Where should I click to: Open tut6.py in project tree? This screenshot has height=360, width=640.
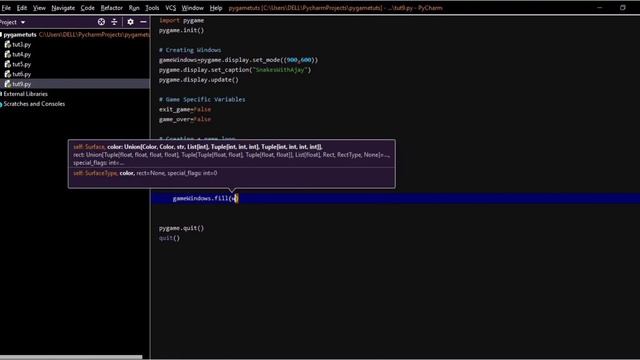pos(22,74)
